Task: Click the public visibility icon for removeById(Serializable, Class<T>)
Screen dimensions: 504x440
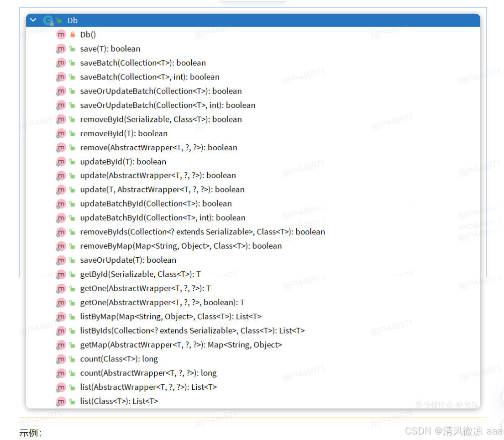Action: pos(72,119)
